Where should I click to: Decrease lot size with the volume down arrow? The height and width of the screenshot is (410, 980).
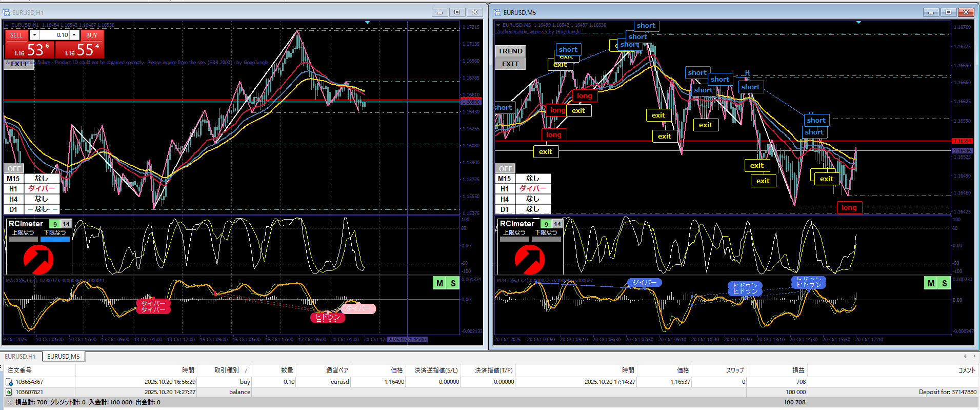coord(34,35)
